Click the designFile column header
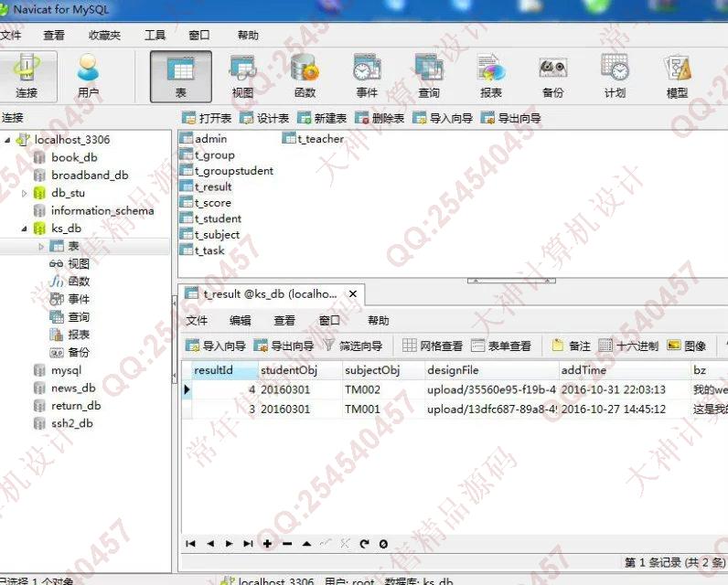The image size is (728, 585). (x=491, y=370)
